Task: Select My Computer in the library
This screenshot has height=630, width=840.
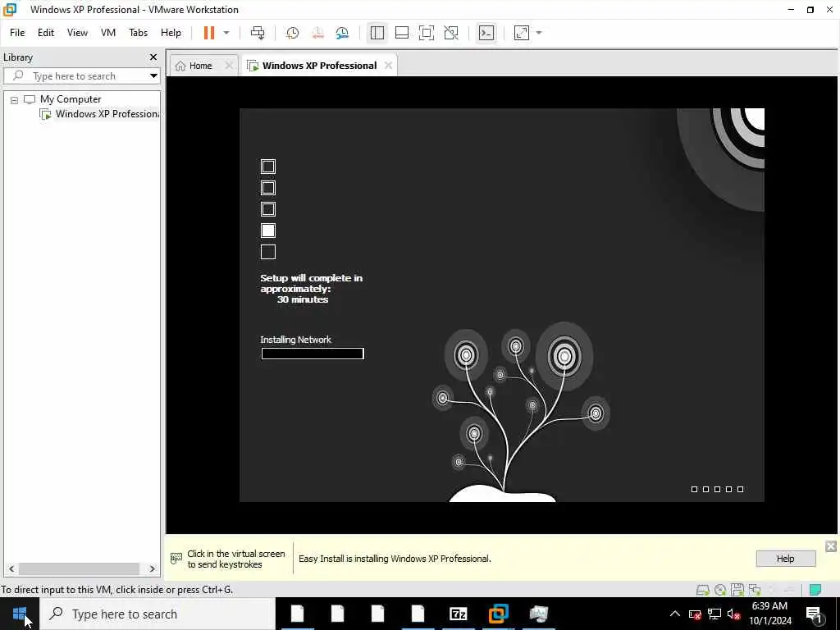Action: click(71, 99)
